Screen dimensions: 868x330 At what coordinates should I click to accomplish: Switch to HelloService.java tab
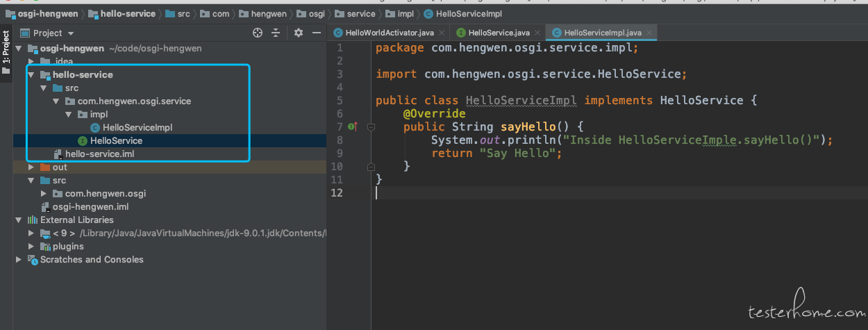(x=499, y=33)
